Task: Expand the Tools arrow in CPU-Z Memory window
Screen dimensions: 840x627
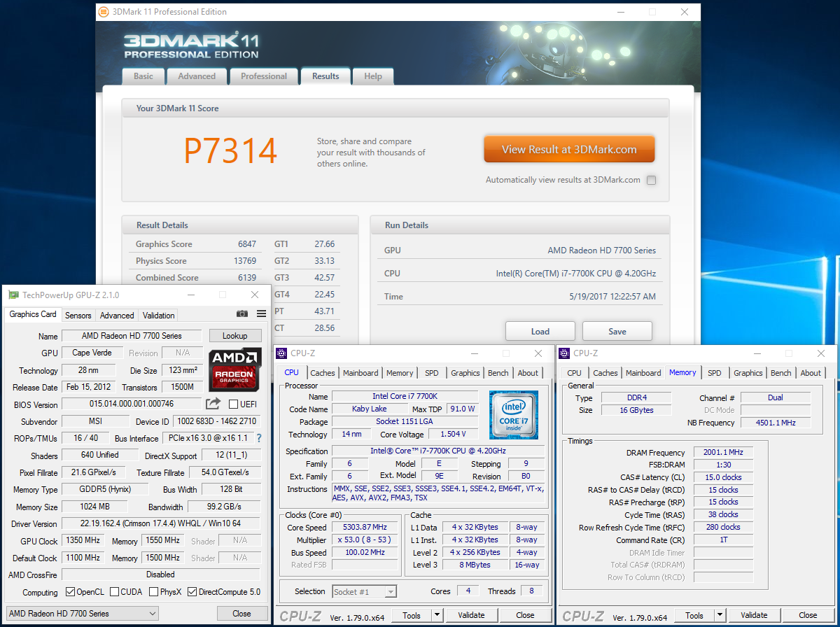Action: 720,615
